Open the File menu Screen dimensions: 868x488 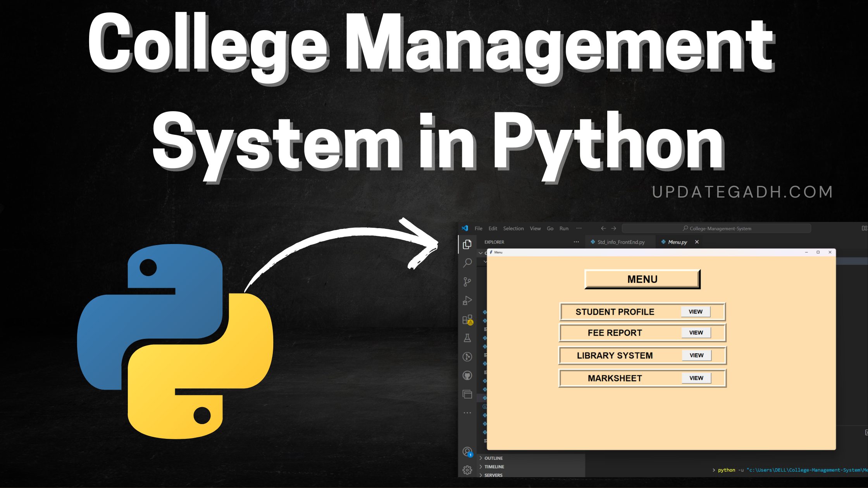click(479, 229)
